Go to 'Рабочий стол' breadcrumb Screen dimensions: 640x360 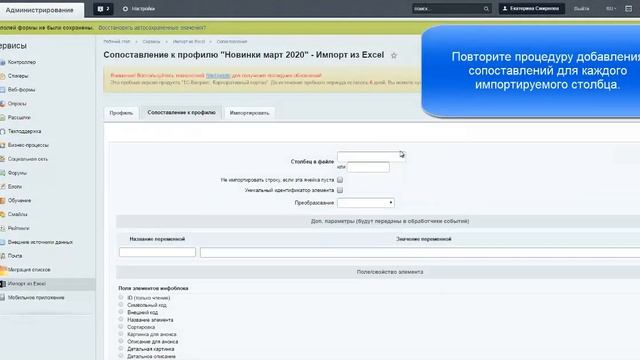(117, 42)
